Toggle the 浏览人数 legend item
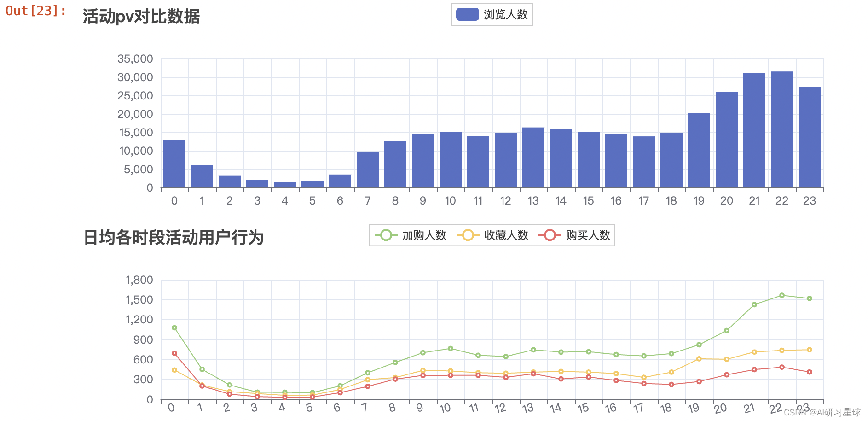 tap(492, 14)
